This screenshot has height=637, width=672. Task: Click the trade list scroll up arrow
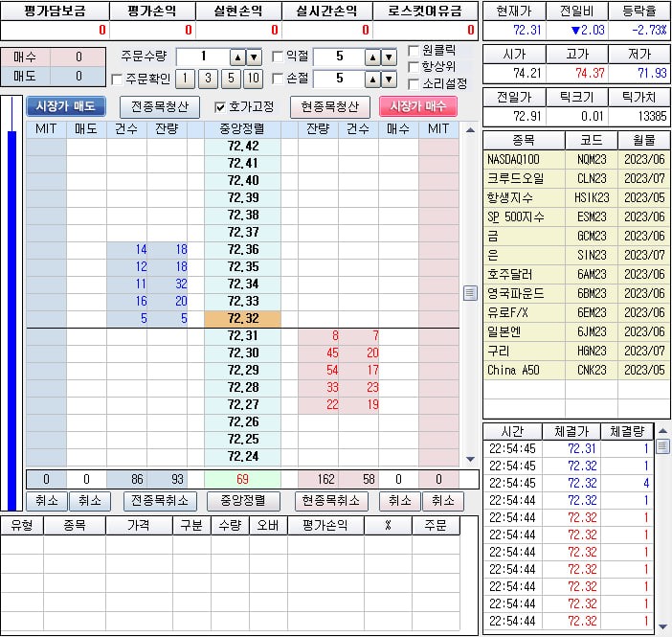(x=662, y=431)
